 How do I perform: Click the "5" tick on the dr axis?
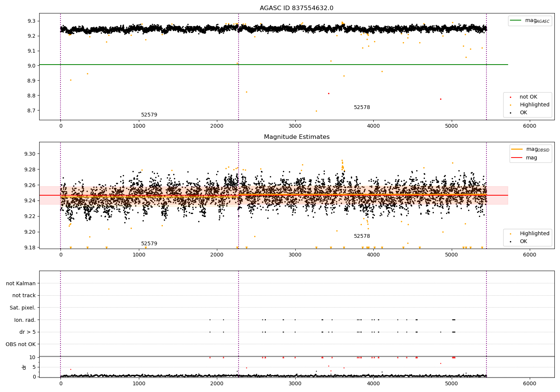[x=34, y=367]
